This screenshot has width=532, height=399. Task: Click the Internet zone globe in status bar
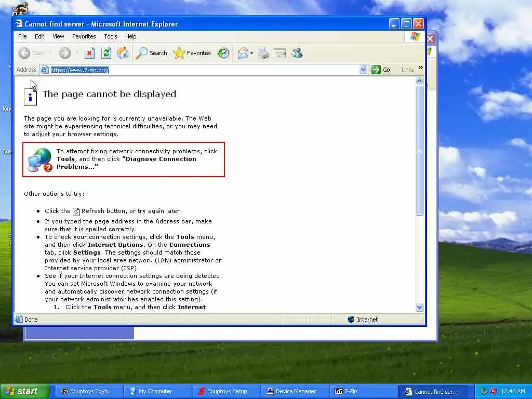[x=351, y=320]
